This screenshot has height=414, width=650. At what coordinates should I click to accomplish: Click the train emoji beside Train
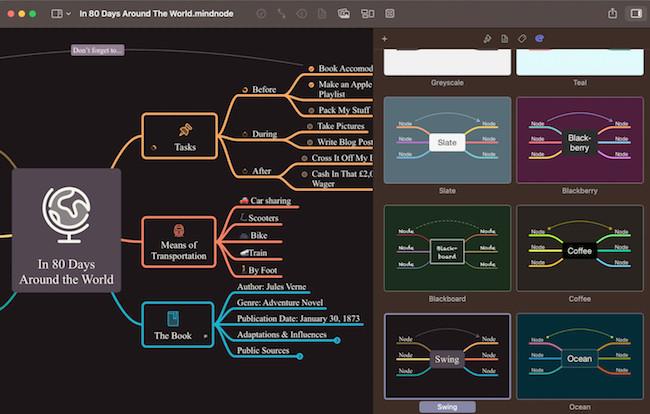pos(244,252)
